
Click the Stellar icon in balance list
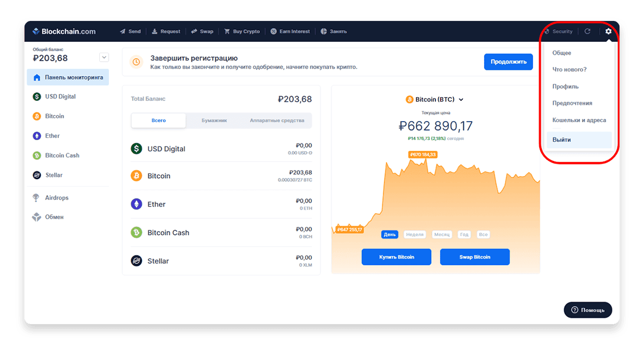click(x=136, y=261)
